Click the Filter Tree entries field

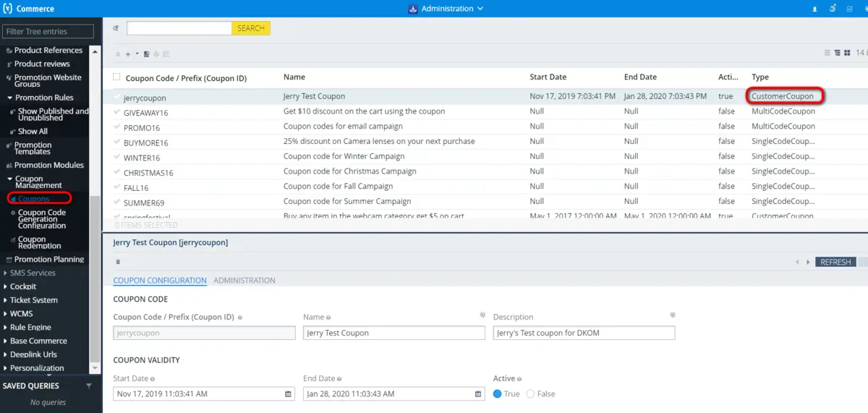click(48, 32)
